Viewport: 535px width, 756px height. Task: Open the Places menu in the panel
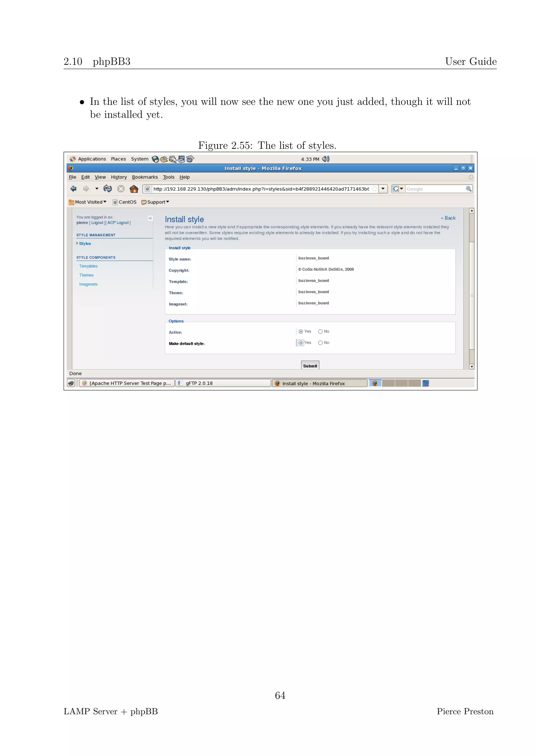[118, 159]
